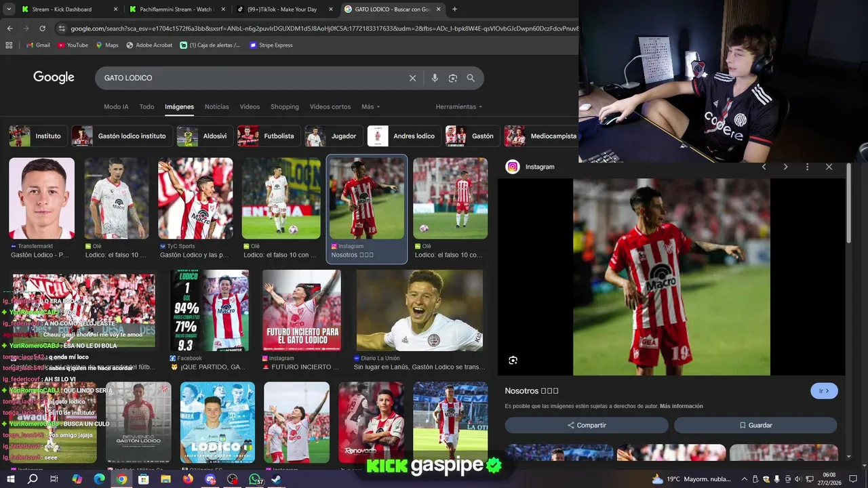Image resolution: width=868 pixels, height=488 pixels.
Task: Open the volume control in the tray
Action: point(797,479)
